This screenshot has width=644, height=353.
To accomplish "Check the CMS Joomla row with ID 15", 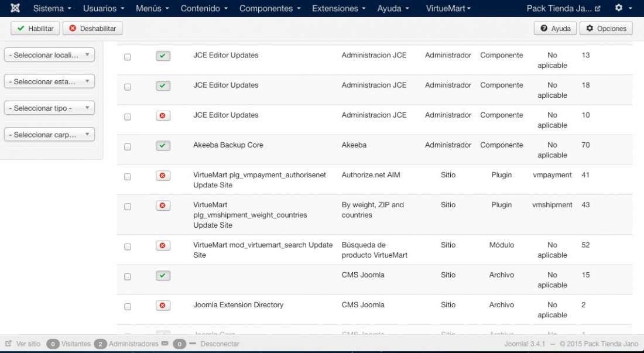I will (128, 277).
